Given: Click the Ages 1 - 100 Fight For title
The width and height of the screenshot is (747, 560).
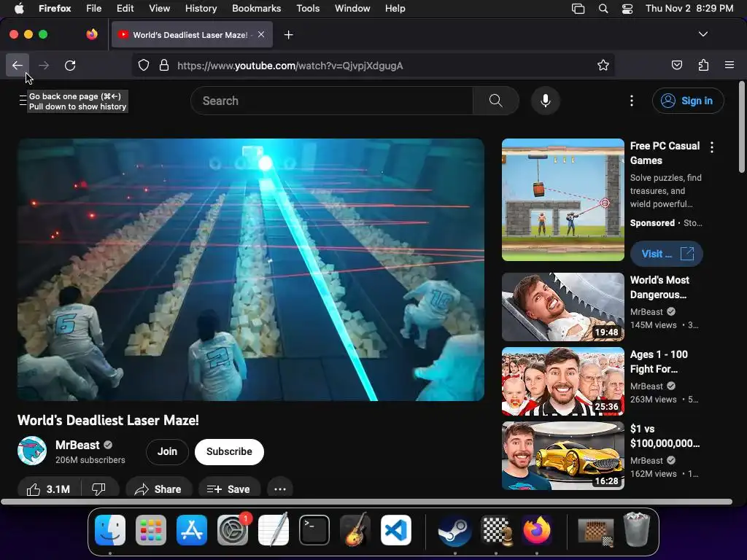Looking at the screenshot, I should tap(659, 362).
